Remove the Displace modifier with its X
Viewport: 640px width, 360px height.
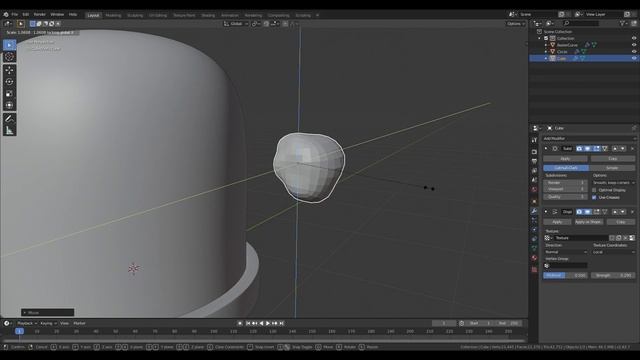[x=632, y=212]
